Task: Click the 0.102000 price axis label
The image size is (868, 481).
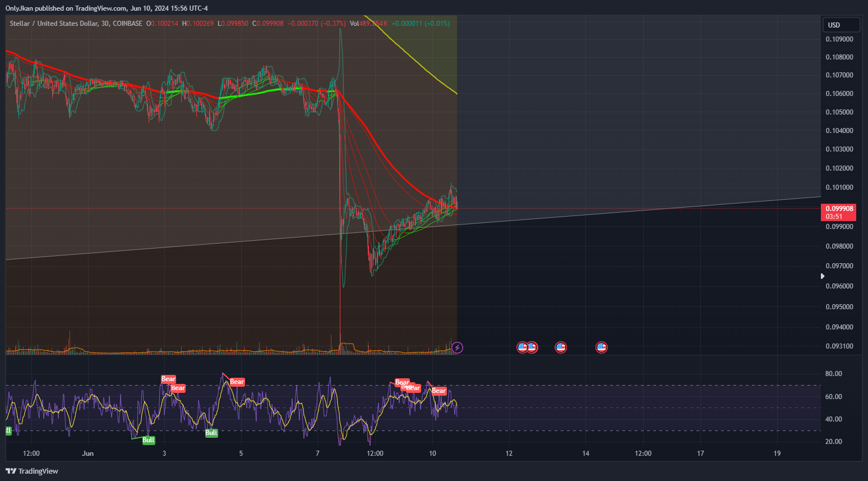Action: click(x=839, y=168)
